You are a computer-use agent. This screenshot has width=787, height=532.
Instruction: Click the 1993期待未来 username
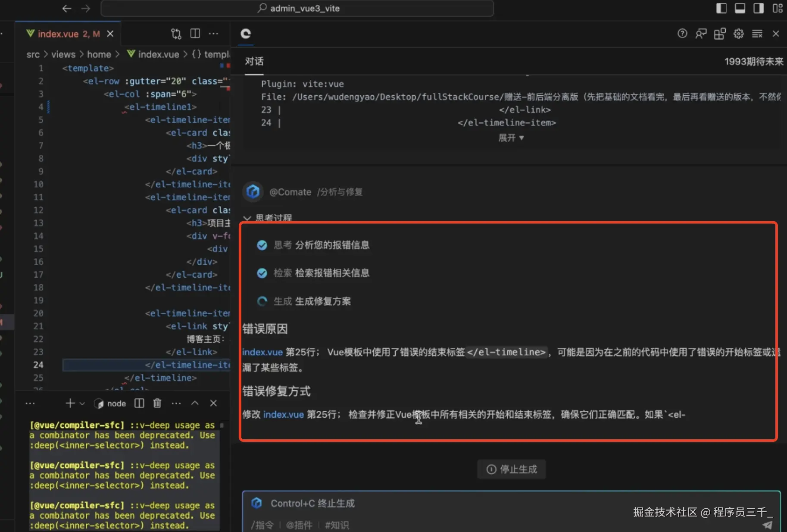pos(754,62)
